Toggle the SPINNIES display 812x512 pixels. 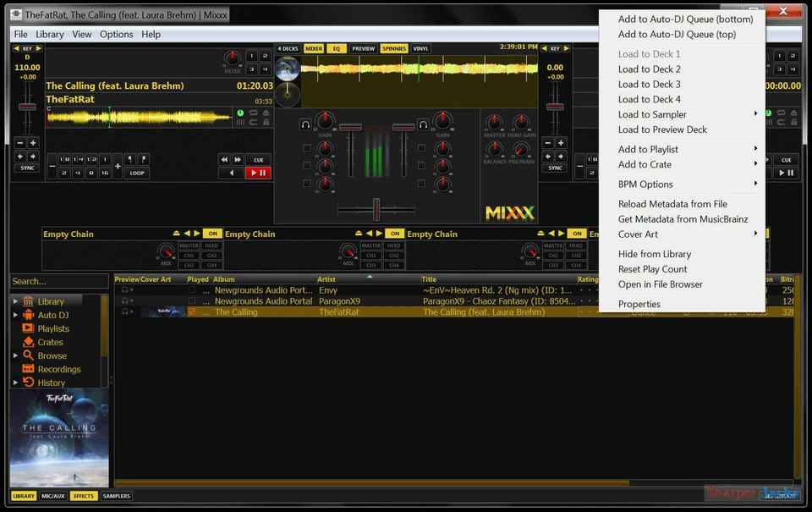coord(392,48)
